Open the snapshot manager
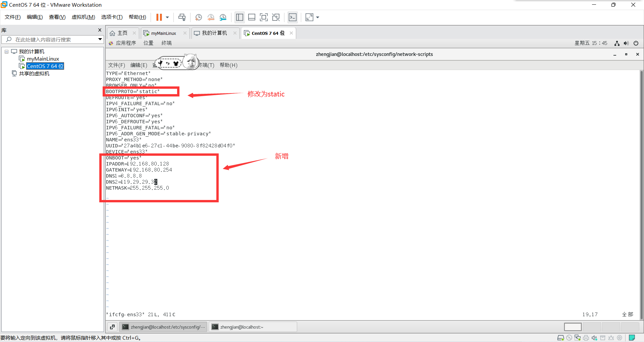Screen dimensions: 644x342 [x=223, y=17]
